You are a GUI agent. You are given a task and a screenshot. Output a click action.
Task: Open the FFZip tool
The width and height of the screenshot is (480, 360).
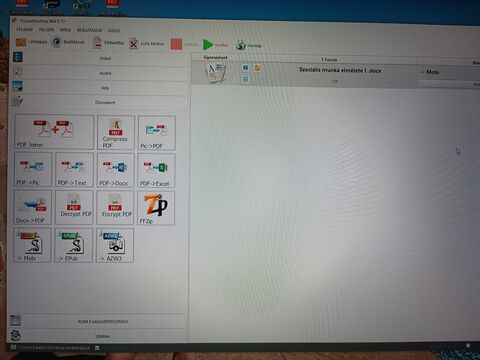point(156,208)
